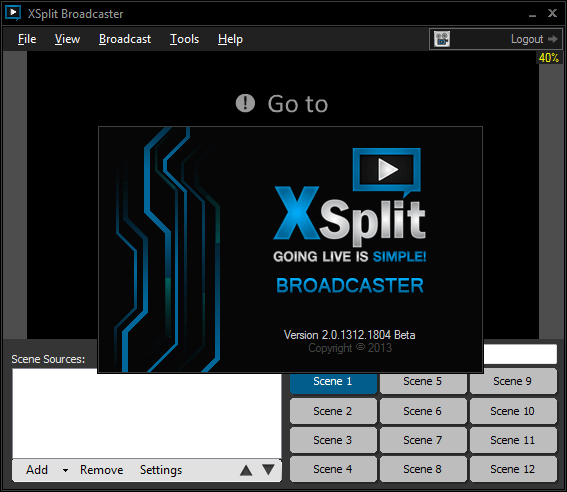Click the exclamation warning icon
The image size is (567, 492).
click(x=245, y=103)
